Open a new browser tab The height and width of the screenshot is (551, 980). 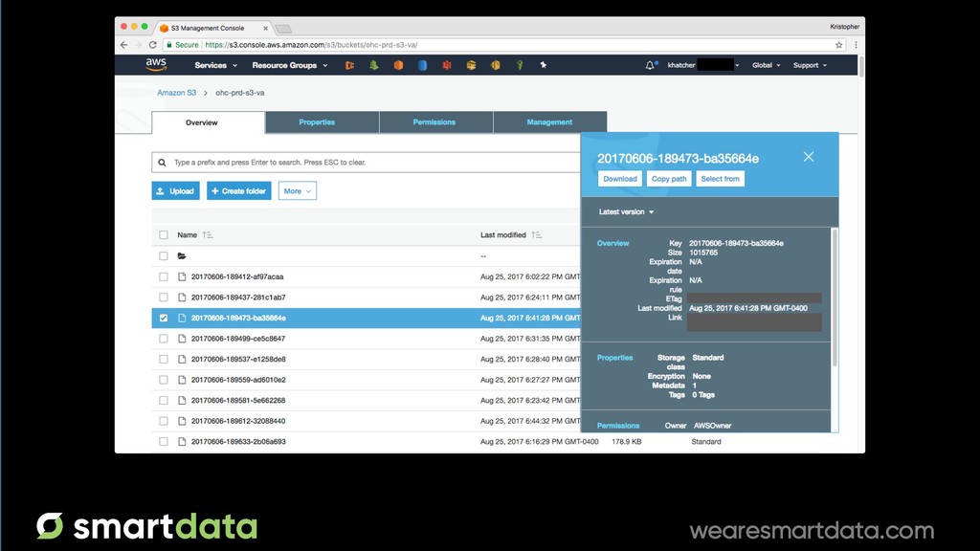pyautogui.click(x=283, y=28)
